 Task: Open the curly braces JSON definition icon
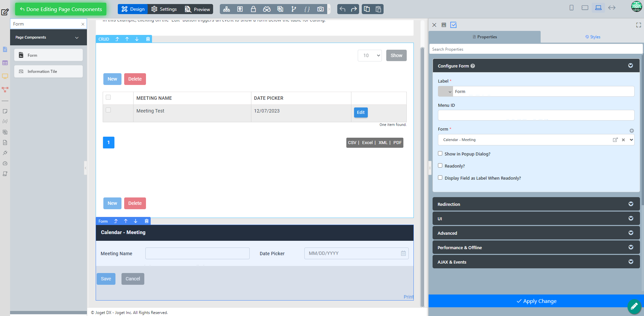[x=307, y=9]
